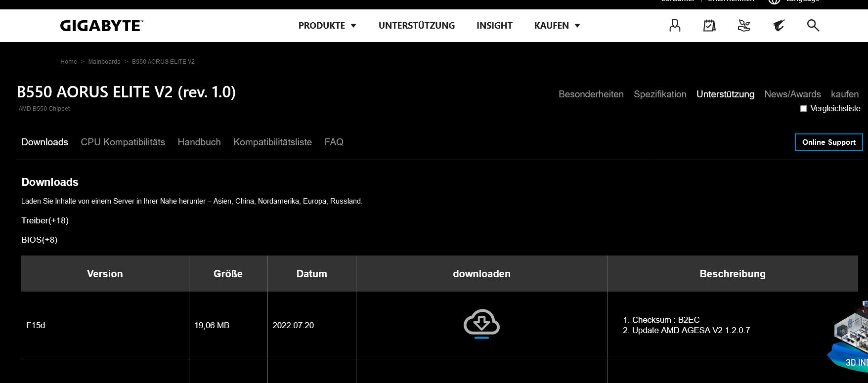Open the search magnifier icon

pyautogui.click(x=813, y=26)
